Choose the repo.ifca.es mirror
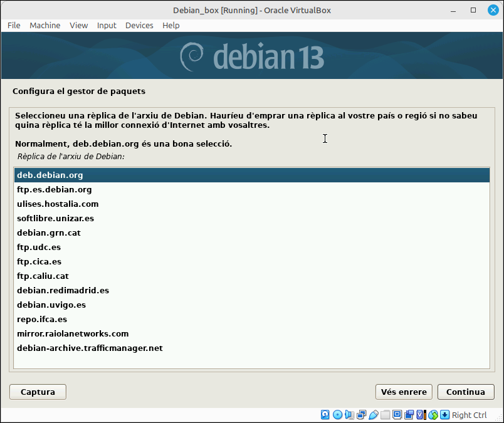This screenshot has height=423, width=504. click(x=251, y=320)
